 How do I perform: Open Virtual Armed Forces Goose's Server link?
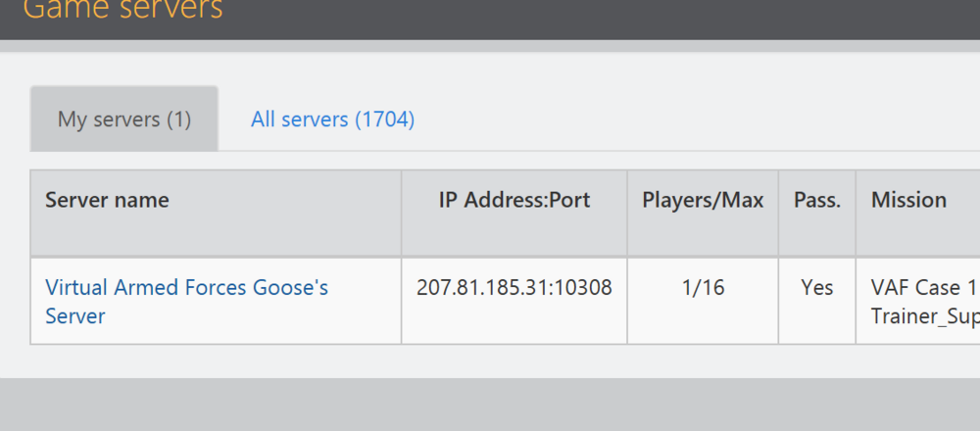(x=186, y=288)
